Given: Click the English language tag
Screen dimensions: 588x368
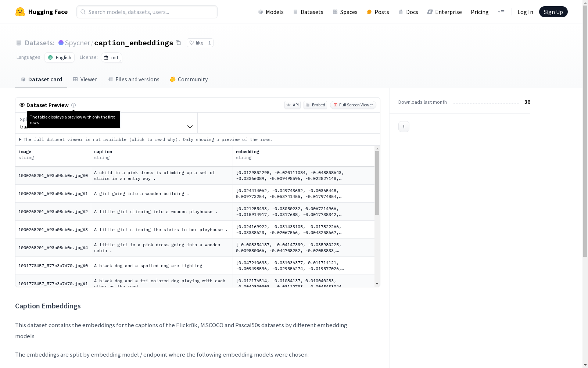Looking at the screenshot, I should tap(60, 57).
